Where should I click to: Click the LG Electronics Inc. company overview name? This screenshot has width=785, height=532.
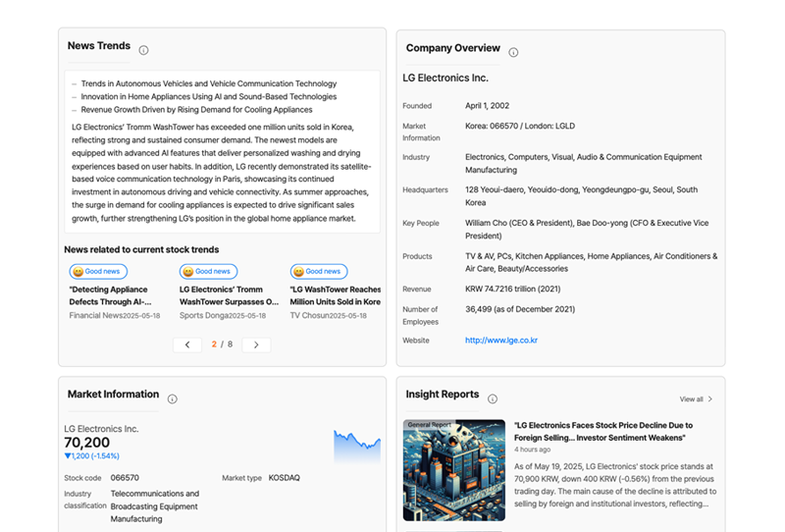[445, 79]
